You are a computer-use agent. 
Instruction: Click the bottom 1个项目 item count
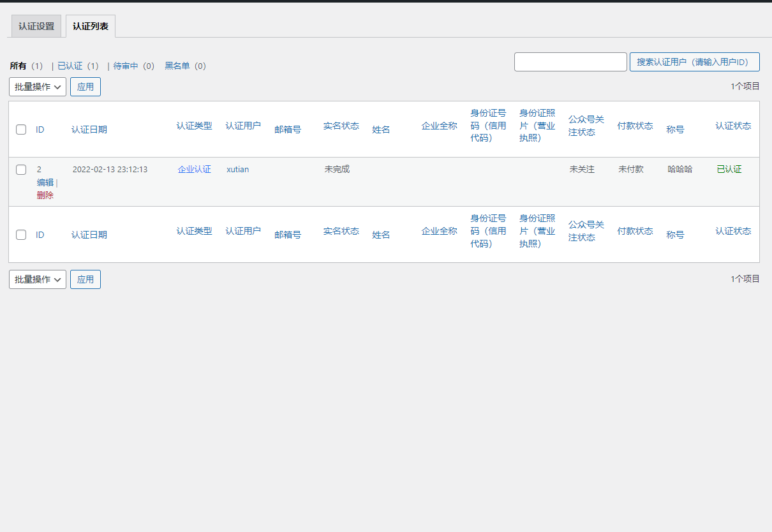coord(745,279)
